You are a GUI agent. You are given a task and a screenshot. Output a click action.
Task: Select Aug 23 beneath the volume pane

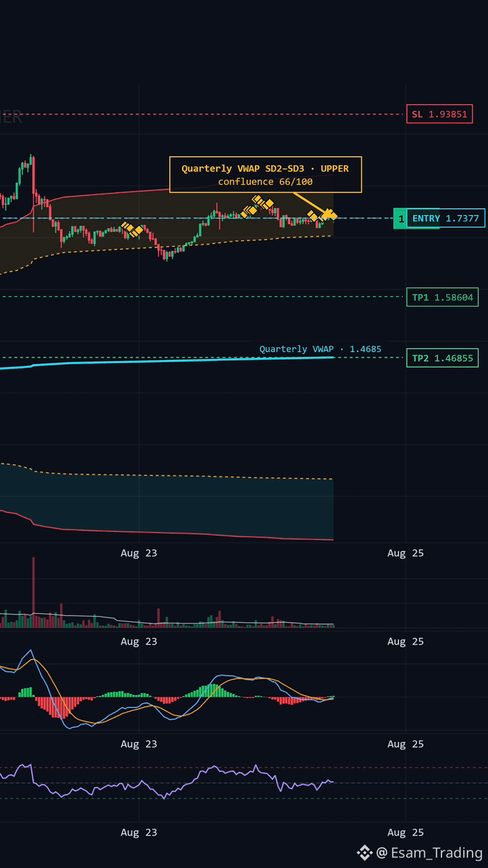[x=139, y=642]
